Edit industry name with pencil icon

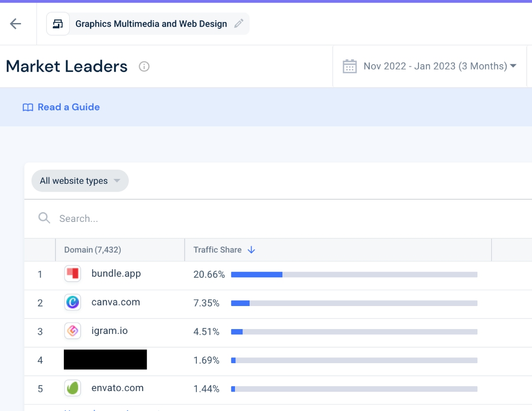239,23
